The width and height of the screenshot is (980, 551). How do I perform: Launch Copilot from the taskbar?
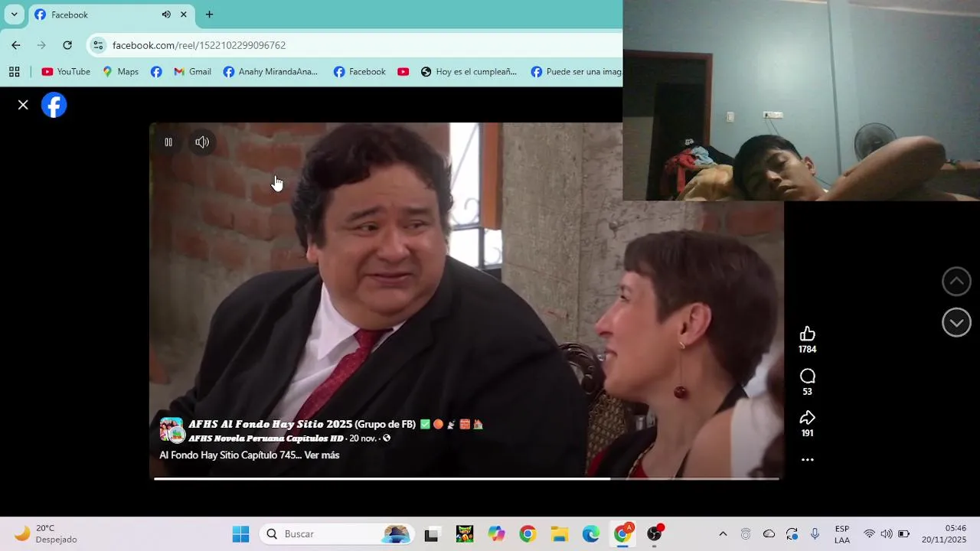496,533
